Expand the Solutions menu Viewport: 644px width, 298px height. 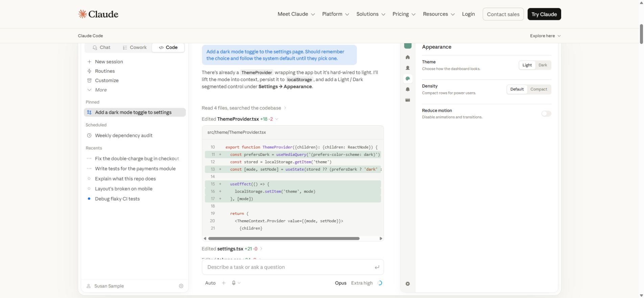[x=371, y=14]
